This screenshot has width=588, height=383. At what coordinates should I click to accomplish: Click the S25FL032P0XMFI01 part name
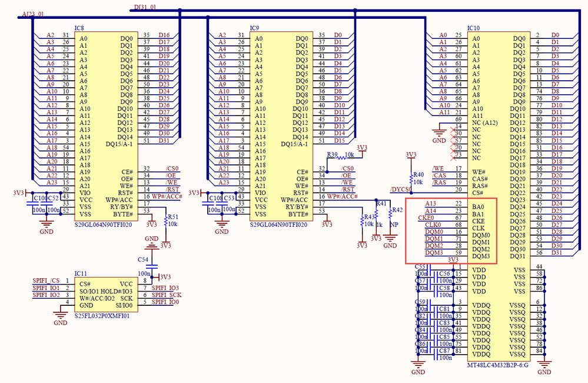pyautogui.click(x=102, y=316)
